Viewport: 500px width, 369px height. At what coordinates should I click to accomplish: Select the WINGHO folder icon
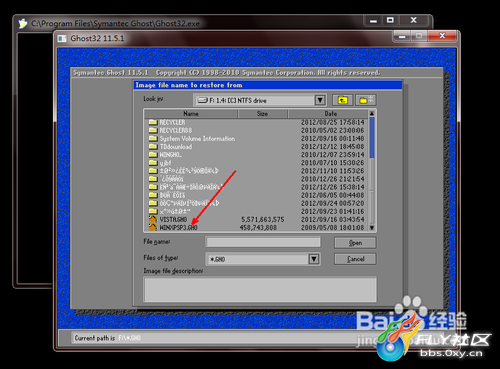pyautogui.click(x=153, y=154)
